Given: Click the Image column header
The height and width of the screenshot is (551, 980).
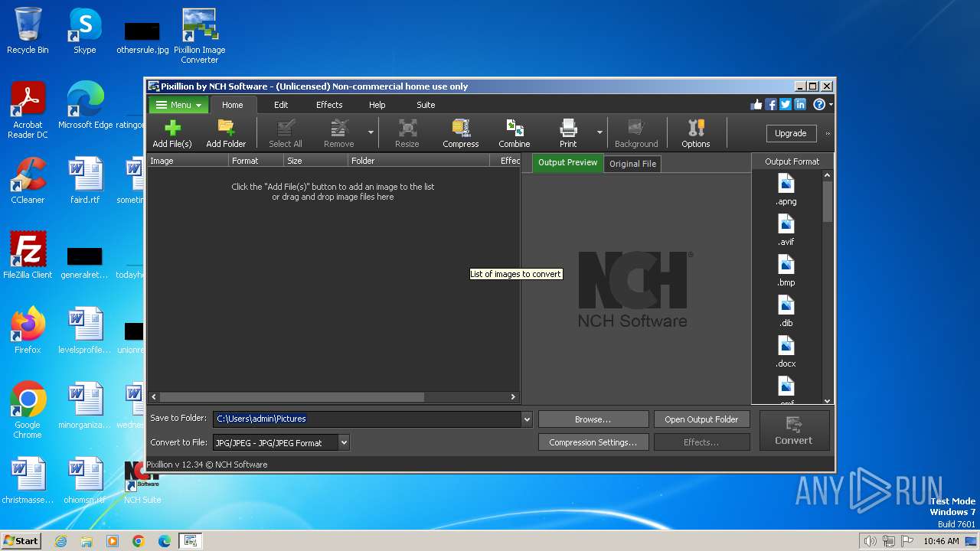Looking at the screenshot, I should tap(188, 161).
